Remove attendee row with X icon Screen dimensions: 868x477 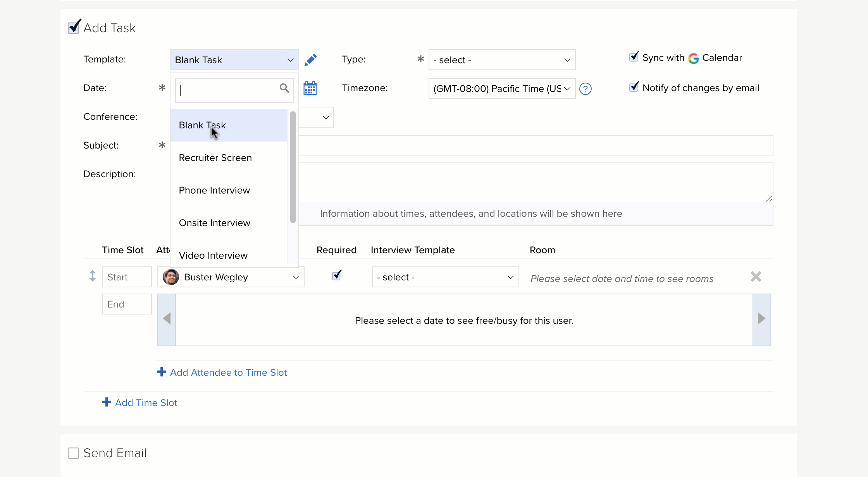click(756, 277)
